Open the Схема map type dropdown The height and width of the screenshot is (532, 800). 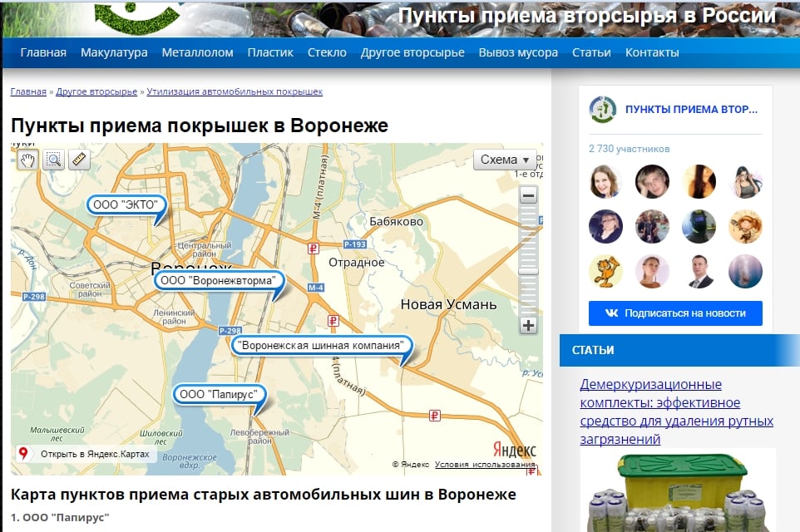click(505, 160)
